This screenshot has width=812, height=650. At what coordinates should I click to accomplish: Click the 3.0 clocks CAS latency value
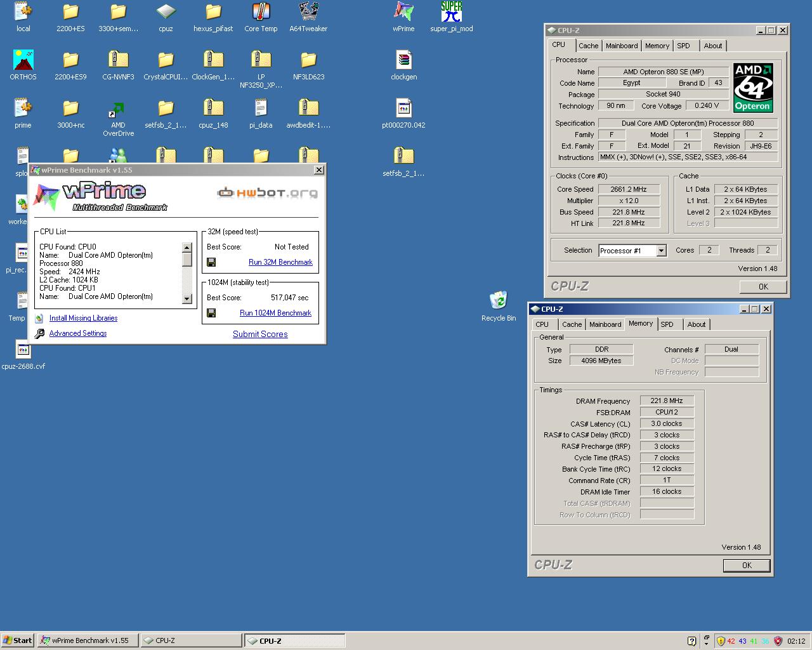pyautogui.click(x=667, y=423)
